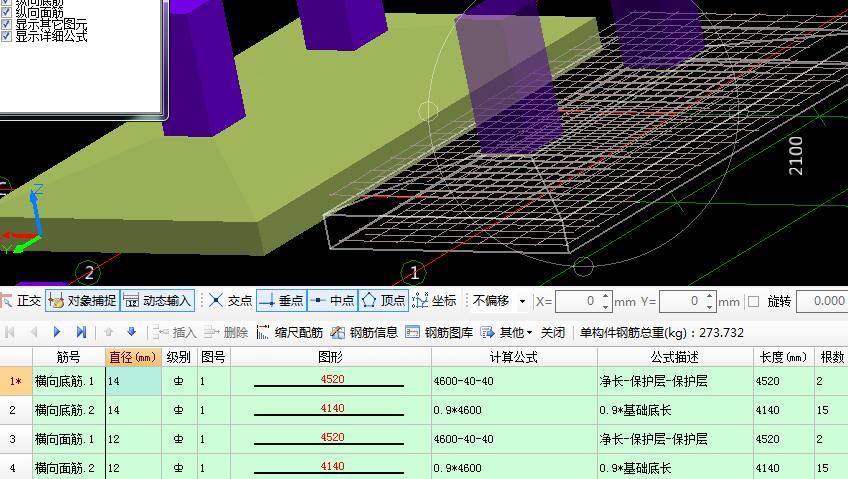Click the Y offset input field
Image resolution: width=848 pixels, height=479 pixels.
tap(681, 301)
